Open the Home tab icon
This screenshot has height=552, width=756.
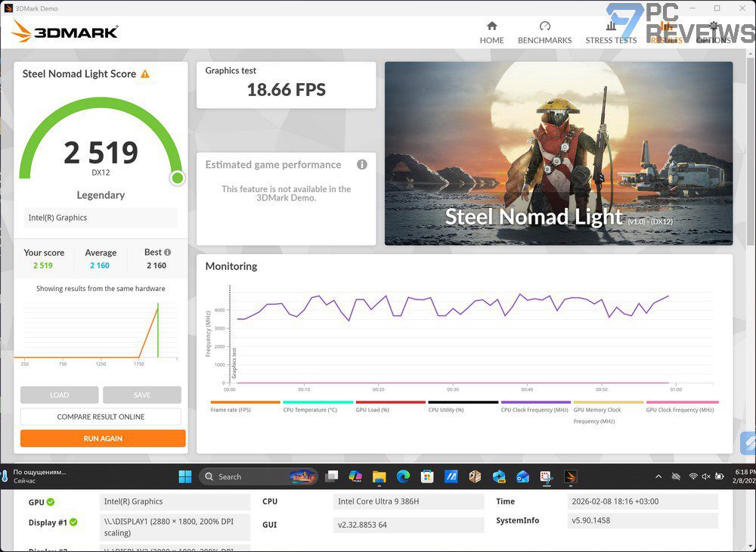pyautogui.click(x=492, y=26)
